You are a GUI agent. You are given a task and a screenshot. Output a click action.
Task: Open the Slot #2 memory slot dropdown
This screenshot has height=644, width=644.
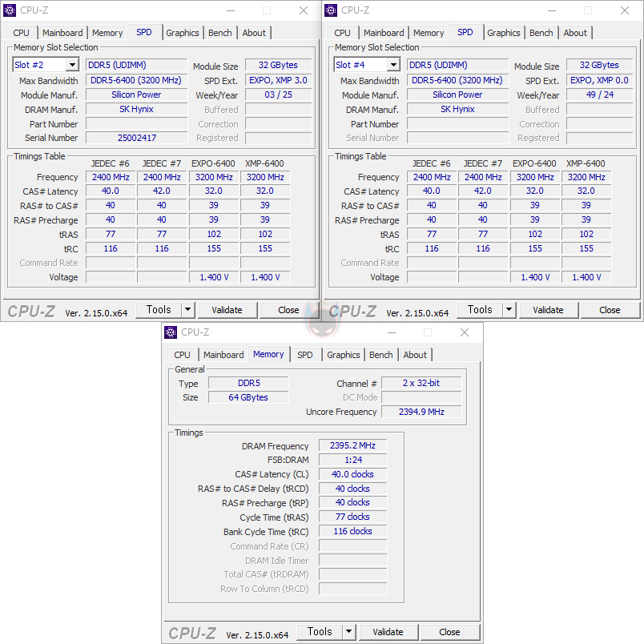click(x=72, y=65)
